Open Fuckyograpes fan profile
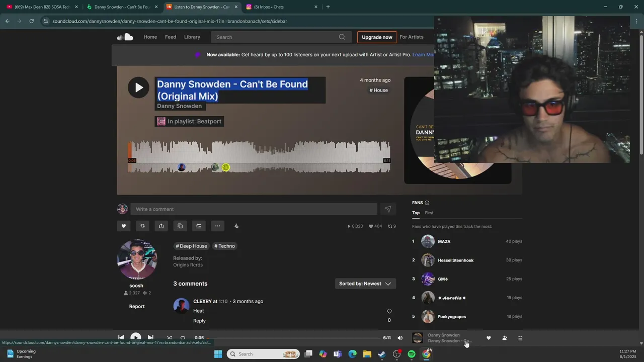The height and width of the screenshot is (362, 644). [x=452, y=317]
